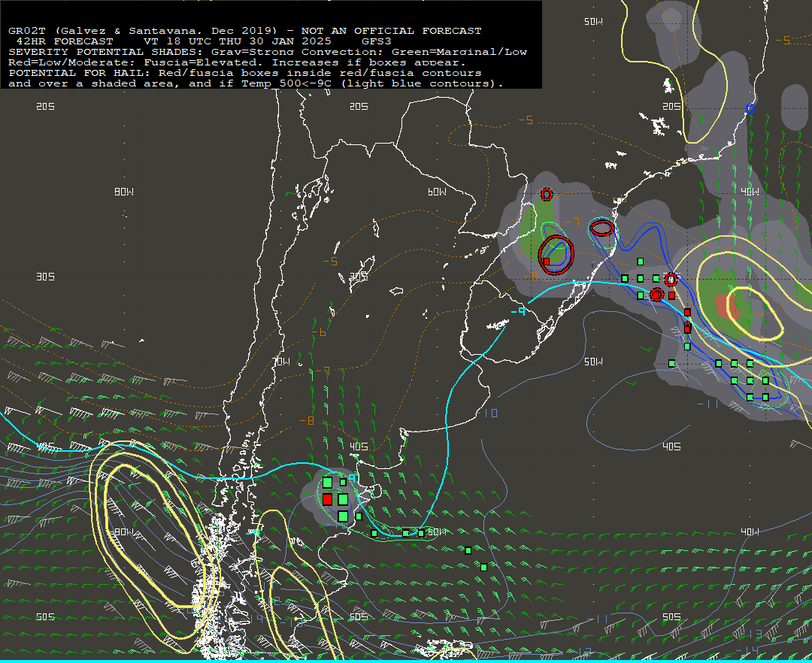Screen dimensions: 812x663
Task: Click the large red circular contour over southern Brazil
Action: point(556,255)
